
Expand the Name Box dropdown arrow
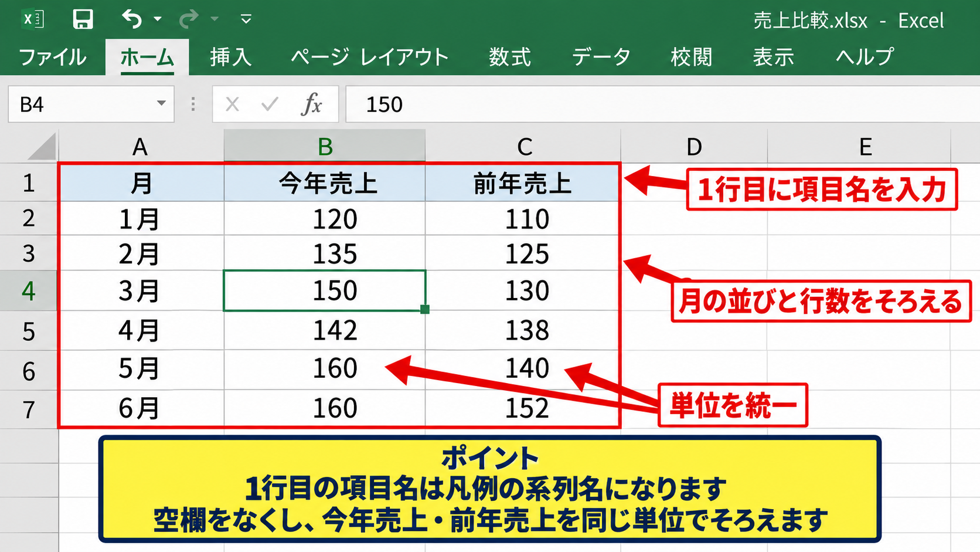161,104
